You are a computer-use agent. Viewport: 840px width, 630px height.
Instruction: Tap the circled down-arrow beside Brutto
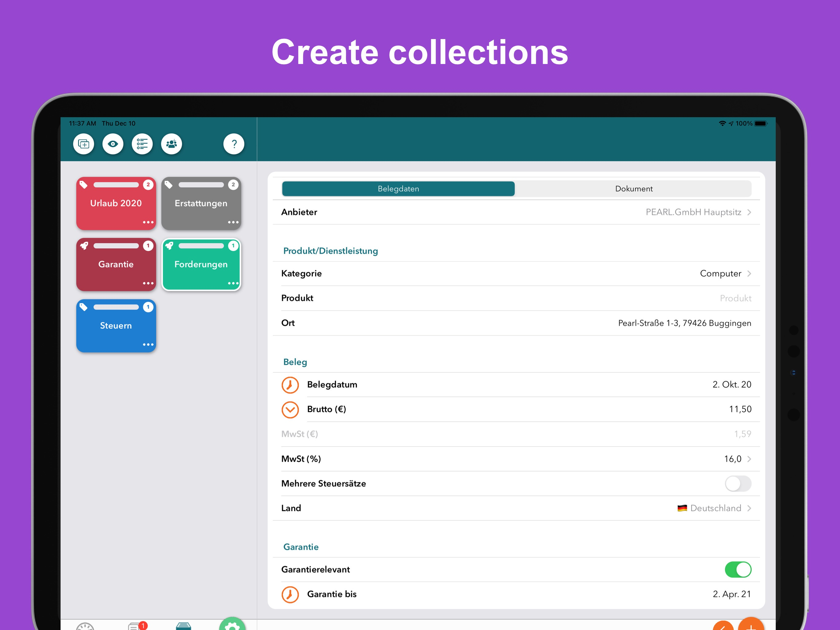[290, 410]
